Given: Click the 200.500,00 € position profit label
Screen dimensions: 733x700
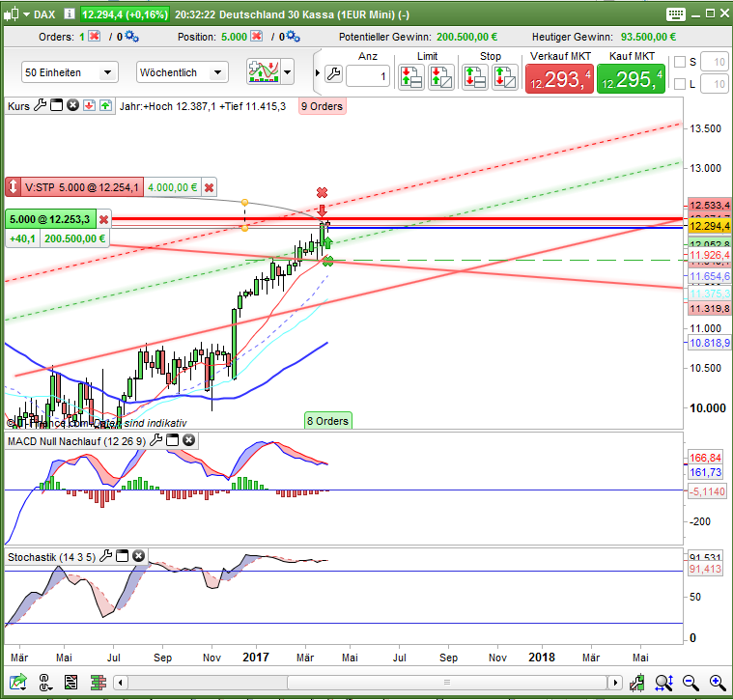Looking at the screenshot, I should [x=74, y=238].
